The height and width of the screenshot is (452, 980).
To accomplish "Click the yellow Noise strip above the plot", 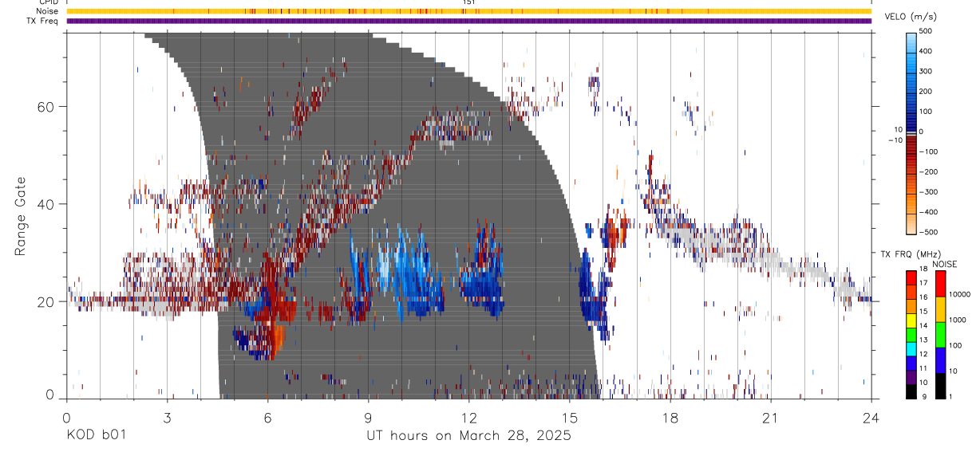I will [x=468, y=11].
